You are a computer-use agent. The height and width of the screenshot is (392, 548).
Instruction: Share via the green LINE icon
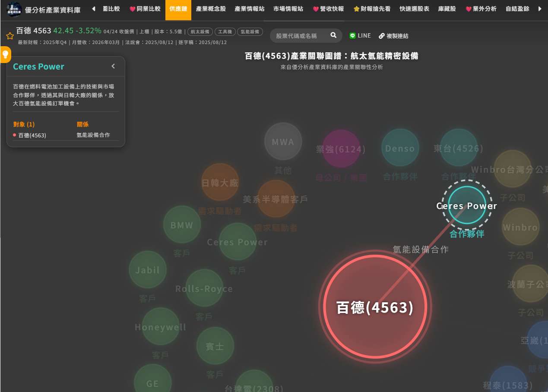[x=353, y=36]
